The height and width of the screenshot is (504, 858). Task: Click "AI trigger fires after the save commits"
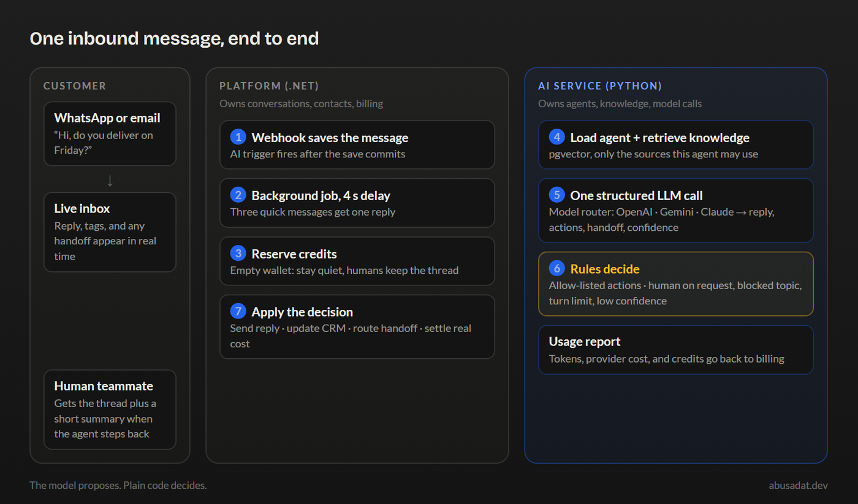coord(317,154)
